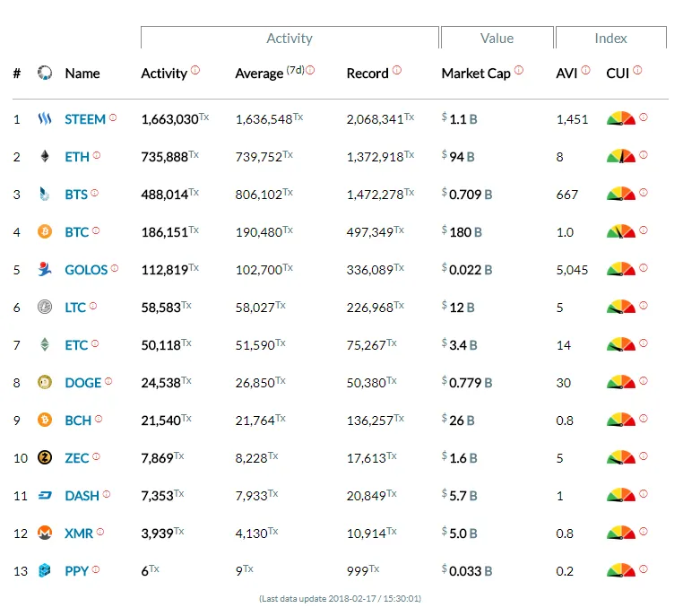Sort by the Record column header
Viewport: 683px width, 616px height.
pyautogui.click(x=367, y=74)
